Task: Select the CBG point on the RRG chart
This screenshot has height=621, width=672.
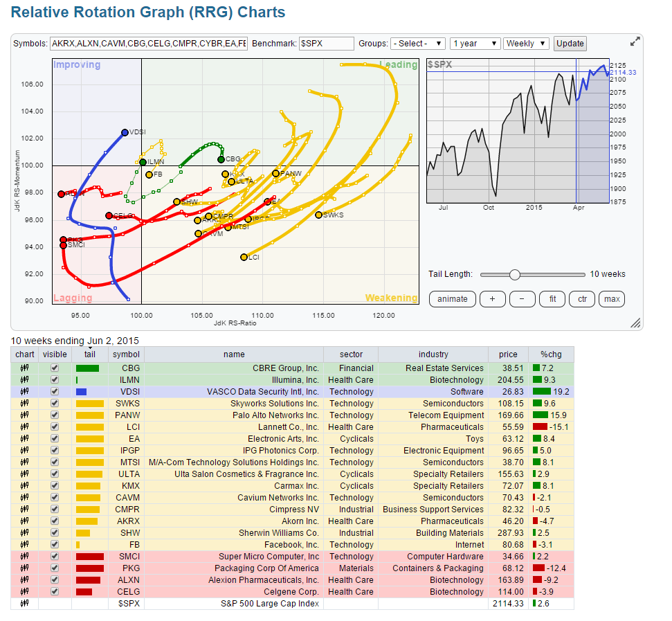Action: coord(221,159)
